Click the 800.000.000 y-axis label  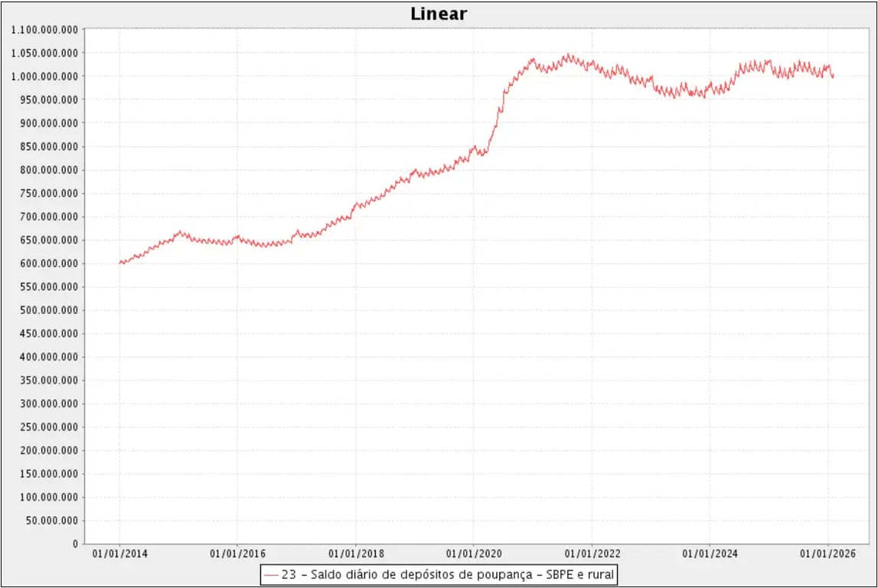(x=48, y=170)
